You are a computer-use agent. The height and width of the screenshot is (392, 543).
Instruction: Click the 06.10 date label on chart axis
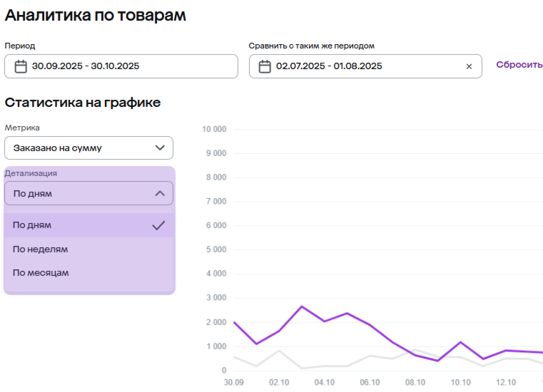pos(370,382)
